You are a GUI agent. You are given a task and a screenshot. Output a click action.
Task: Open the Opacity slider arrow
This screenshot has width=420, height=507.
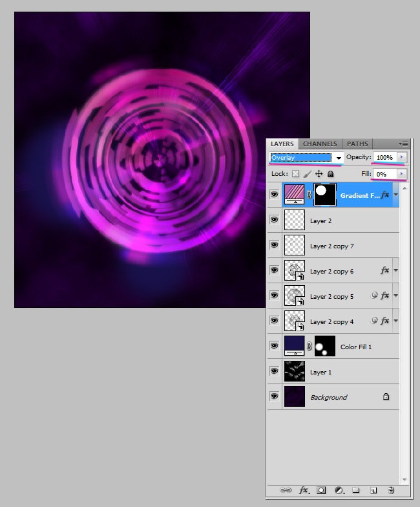pyautogui.click(x=402, y=157)
